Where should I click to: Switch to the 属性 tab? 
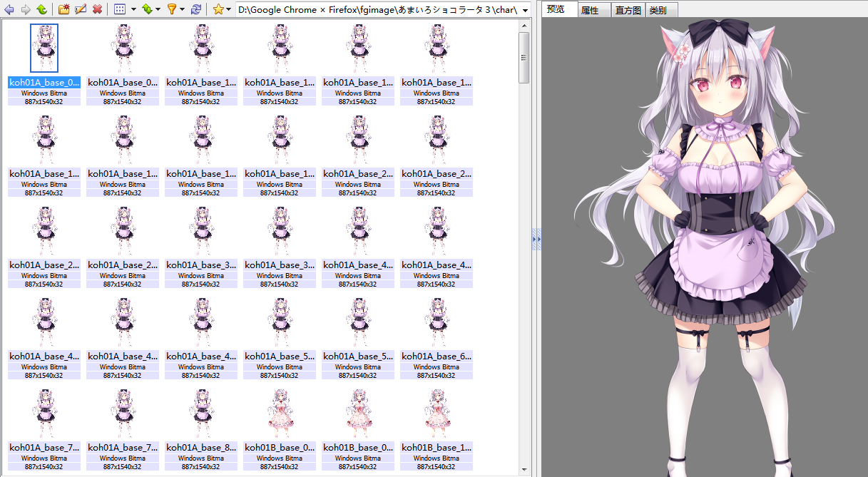click(x=594, y=11)
